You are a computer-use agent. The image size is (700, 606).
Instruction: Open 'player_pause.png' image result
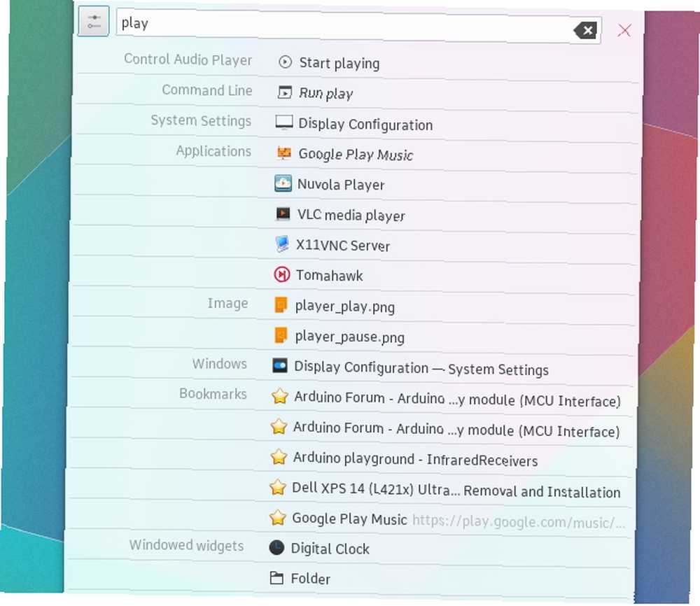point(349,337)
